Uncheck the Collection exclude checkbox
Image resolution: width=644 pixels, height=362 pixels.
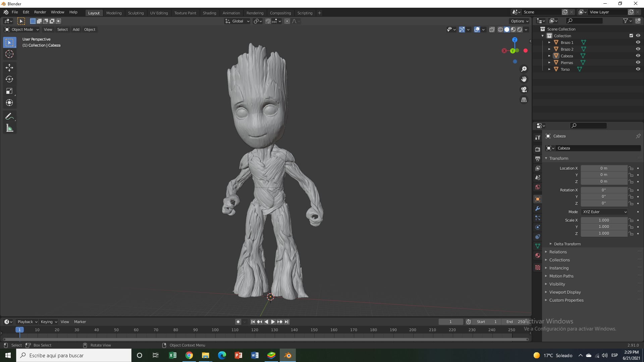tap(631, 36)
